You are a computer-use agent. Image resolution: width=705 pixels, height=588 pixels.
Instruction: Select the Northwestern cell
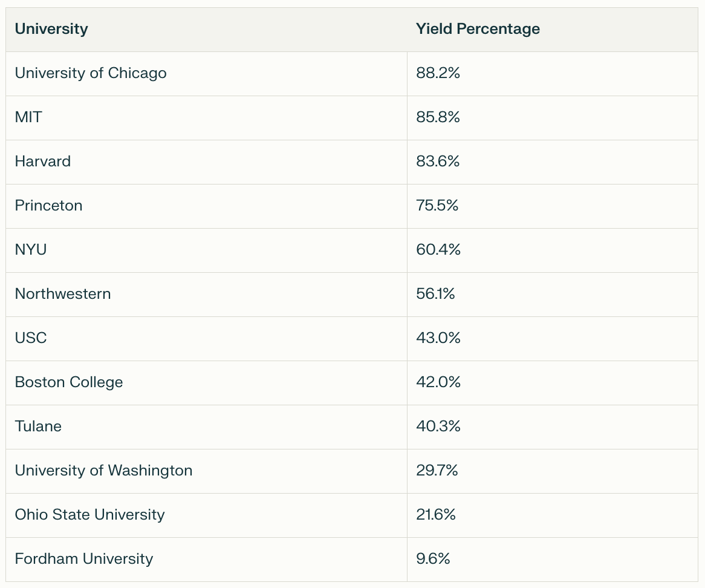[63, 294]
